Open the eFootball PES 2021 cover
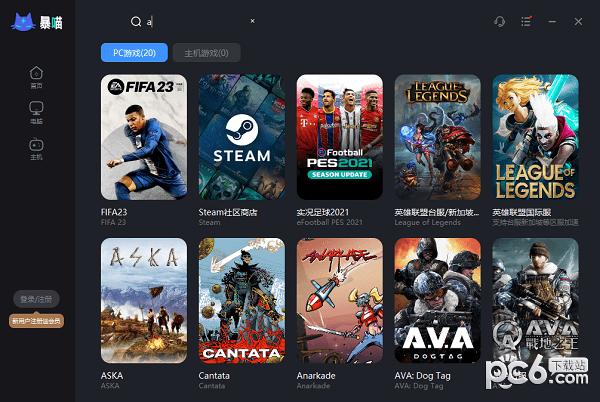The width and height of the screenshot is (600, 402). click(x=340, y=137)
